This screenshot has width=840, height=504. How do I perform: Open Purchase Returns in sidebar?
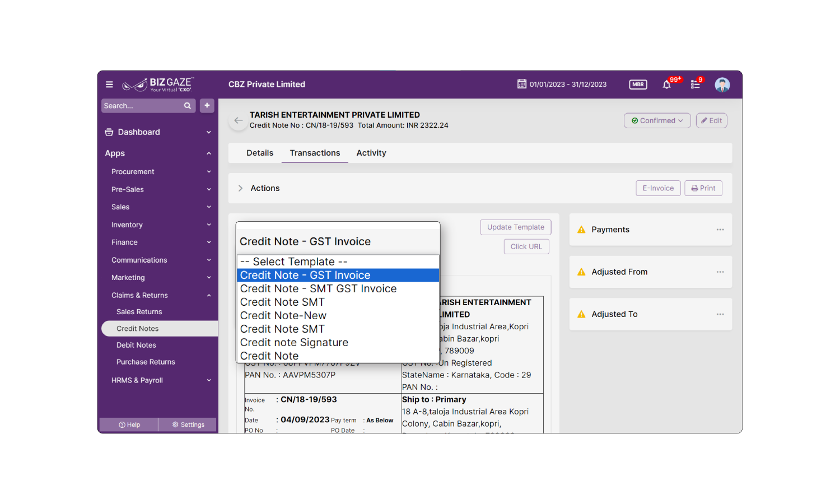(x=146, y=362)
